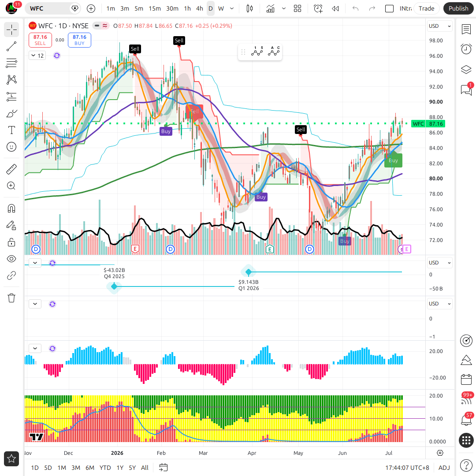
Task: Expand the timeframe dropdown chevron
Action: coord(232,8)
